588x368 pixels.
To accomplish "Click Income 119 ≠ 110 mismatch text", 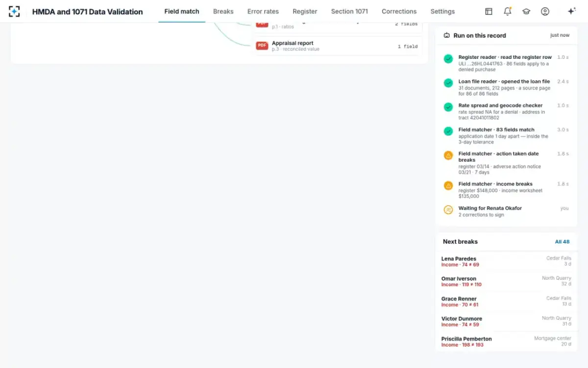I will tap(461, 285).
